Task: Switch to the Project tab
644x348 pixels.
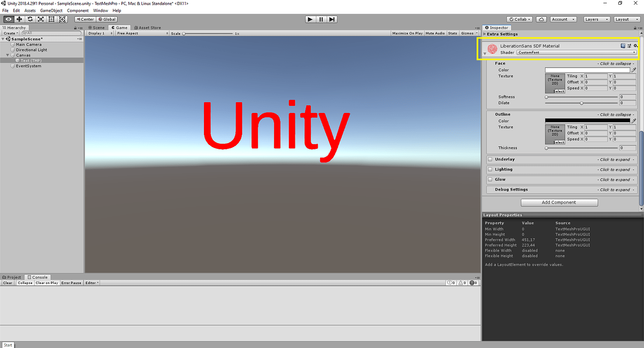Action: pos(12,277)
